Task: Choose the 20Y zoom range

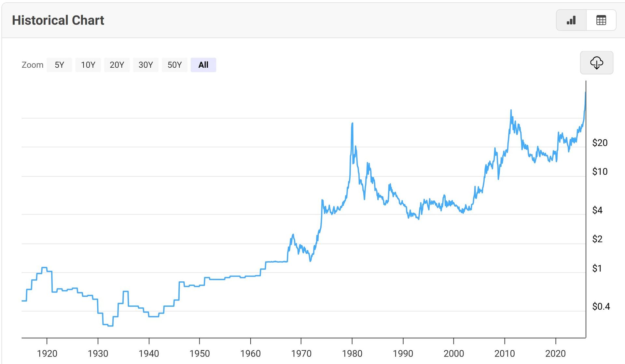Action: 117,65
